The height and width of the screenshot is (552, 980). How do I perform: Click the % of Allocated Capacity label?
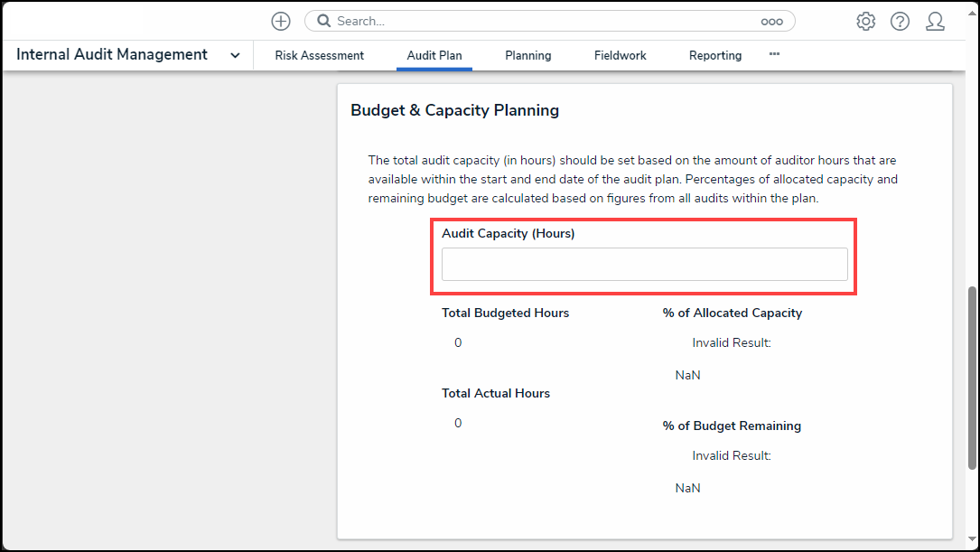click(732, 313)
